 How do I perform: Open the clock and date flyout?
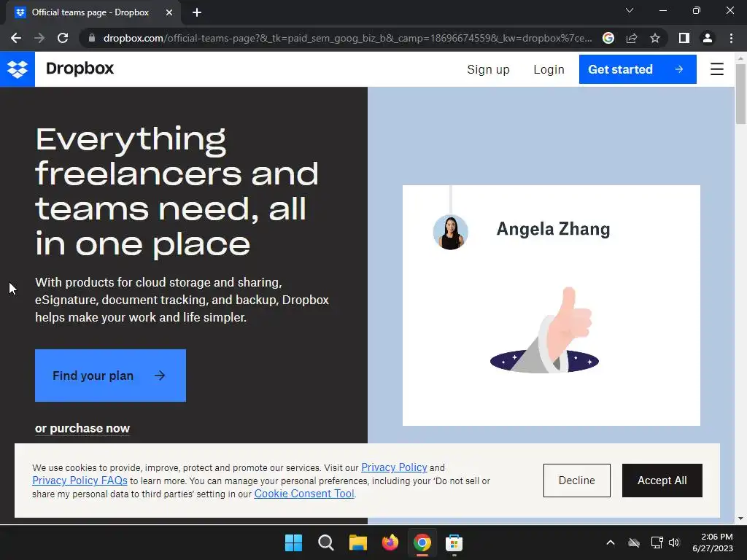pos(713,542)
